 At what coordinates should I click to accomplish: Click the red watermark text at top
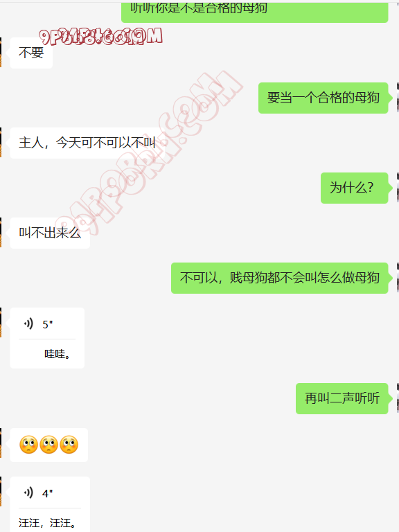[x=100, y=37]
